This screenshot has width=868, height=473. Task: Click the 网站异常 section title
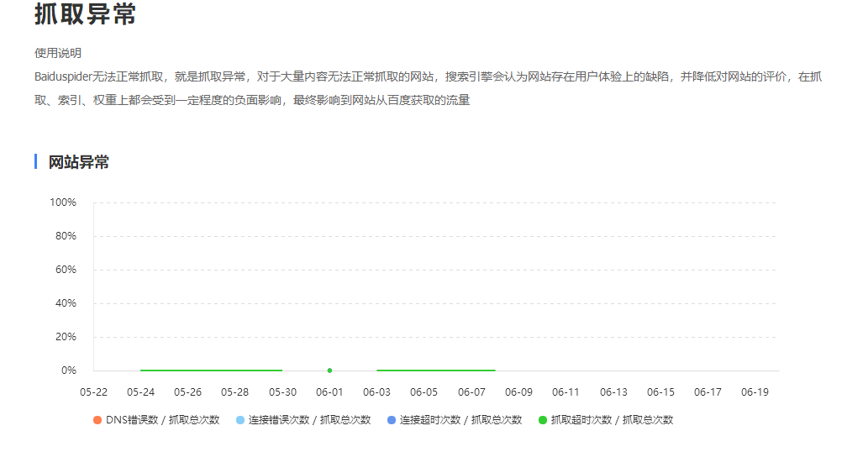click(x=79, y=162)
